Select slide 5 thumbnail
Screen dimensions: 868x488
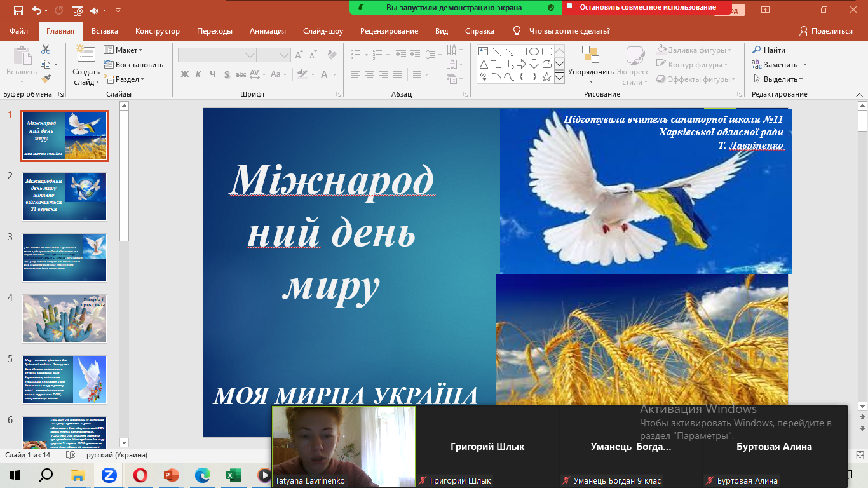click(x=65, y=380)
